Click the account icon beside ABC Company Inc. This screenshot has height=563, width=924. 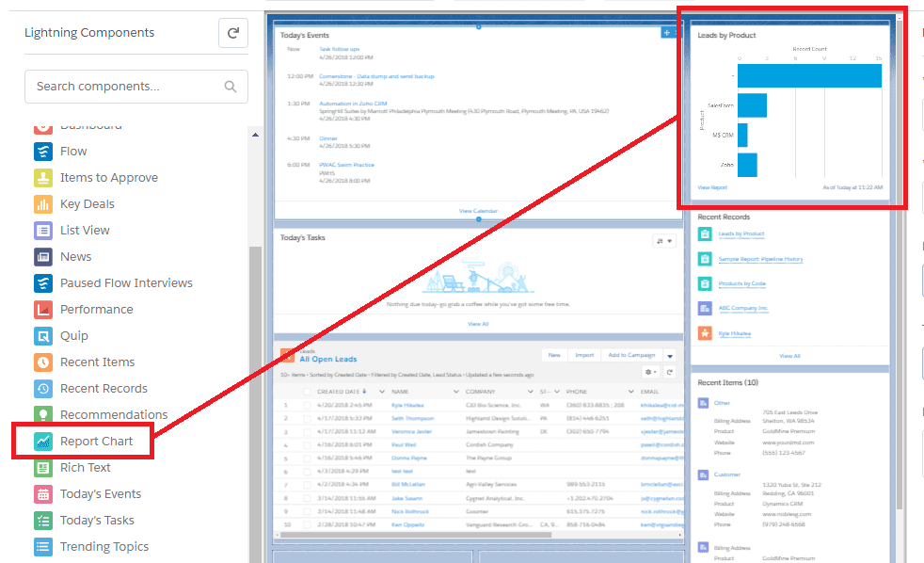pyautogui.click(x=705, y=308)
